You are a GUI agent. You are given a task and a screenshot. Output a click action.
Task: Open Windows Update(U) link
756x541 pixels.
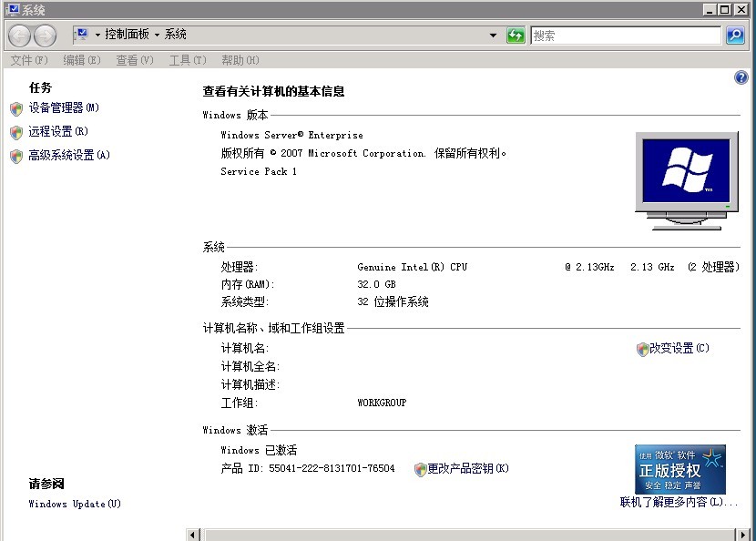75,504
